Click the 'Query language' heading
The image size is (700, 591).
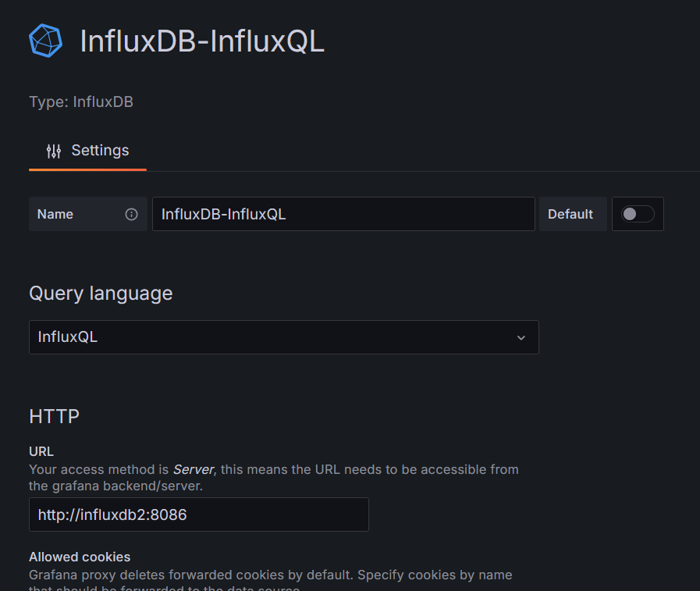101,294
